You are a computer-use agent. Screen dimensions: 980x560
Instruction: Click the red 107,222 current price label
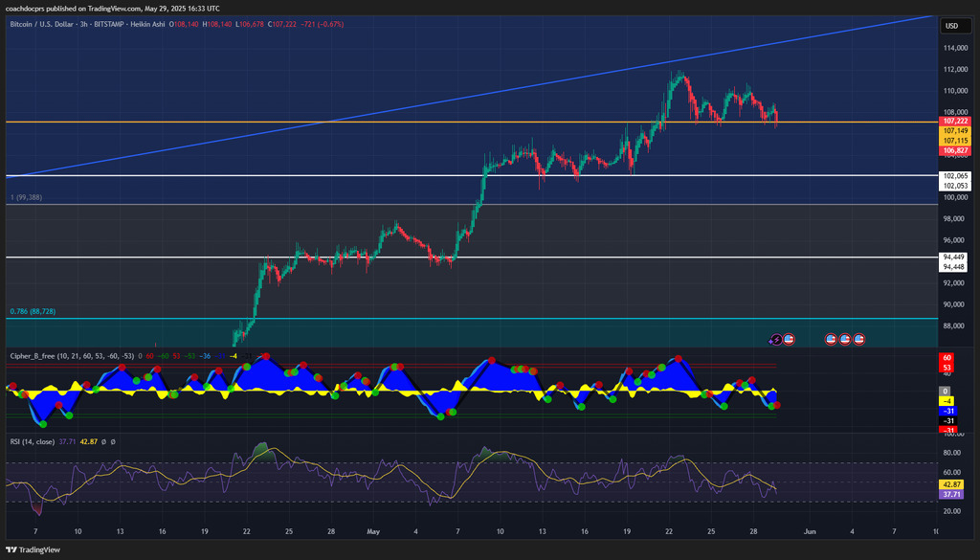[x=956, y=122]
